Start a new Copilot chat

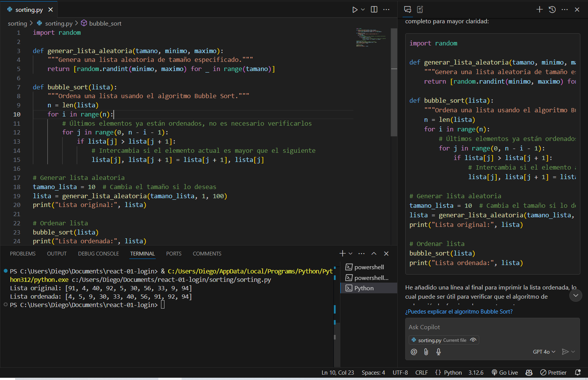(539, 10)
